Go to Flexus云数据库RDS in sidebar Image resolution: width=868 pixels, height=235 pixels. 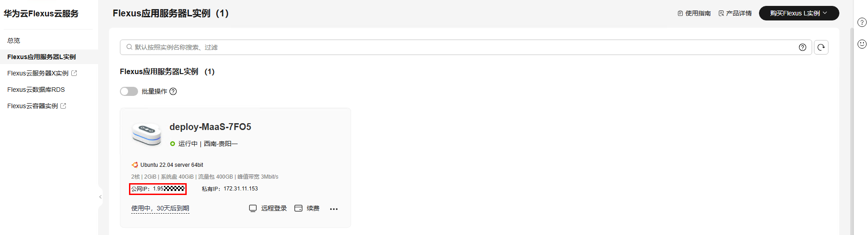36,90
